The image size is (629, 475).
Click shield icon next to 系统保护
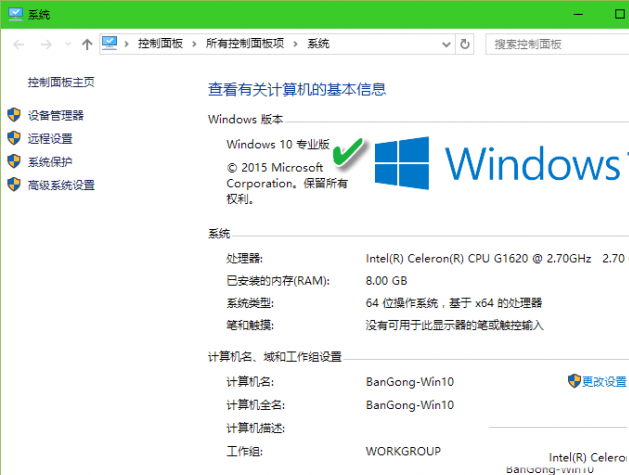14,161
